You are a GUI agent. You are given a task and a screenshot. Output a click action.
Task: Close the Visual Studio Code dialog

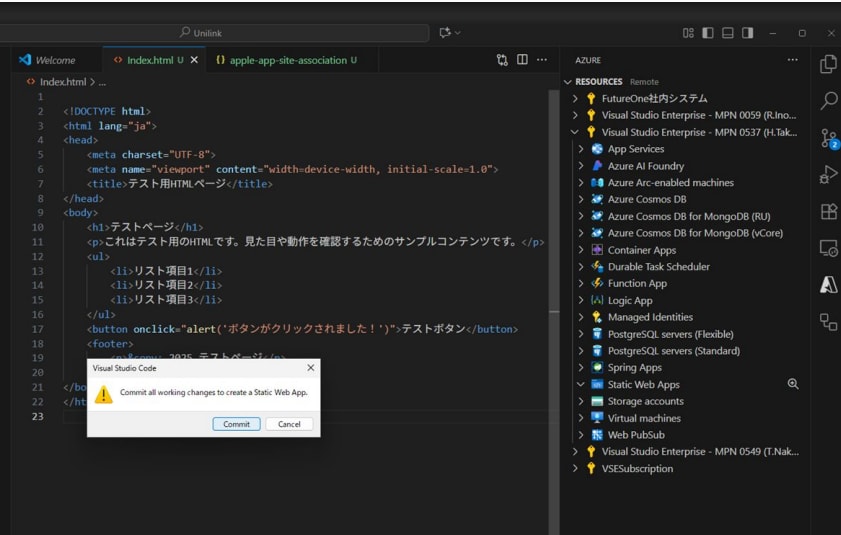tap(311, 368)
